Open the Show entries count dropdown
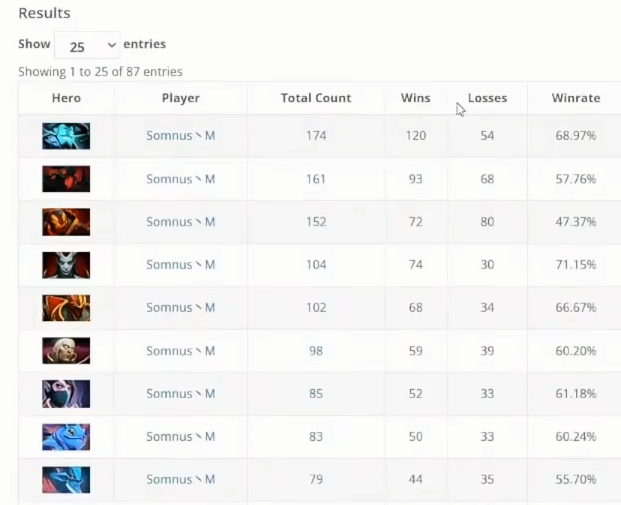The image size is (621, 505). tap(87, 45)
